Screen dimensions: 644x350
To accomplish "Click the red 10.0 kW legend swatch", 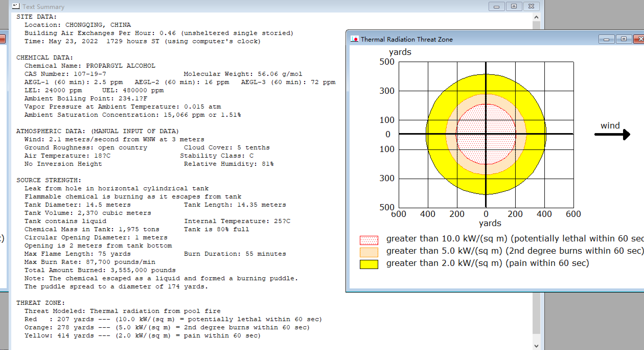I will tap(369, 240).
